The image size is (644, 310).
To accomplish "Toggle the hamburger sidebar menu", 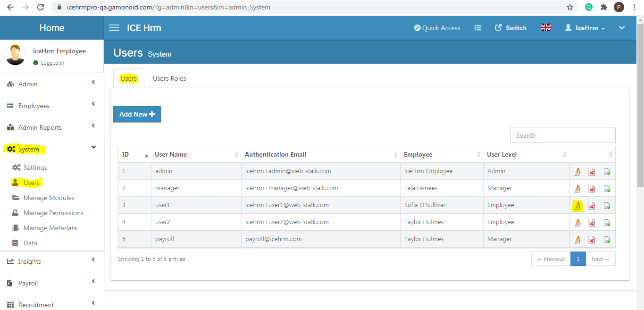I will 114,28.
